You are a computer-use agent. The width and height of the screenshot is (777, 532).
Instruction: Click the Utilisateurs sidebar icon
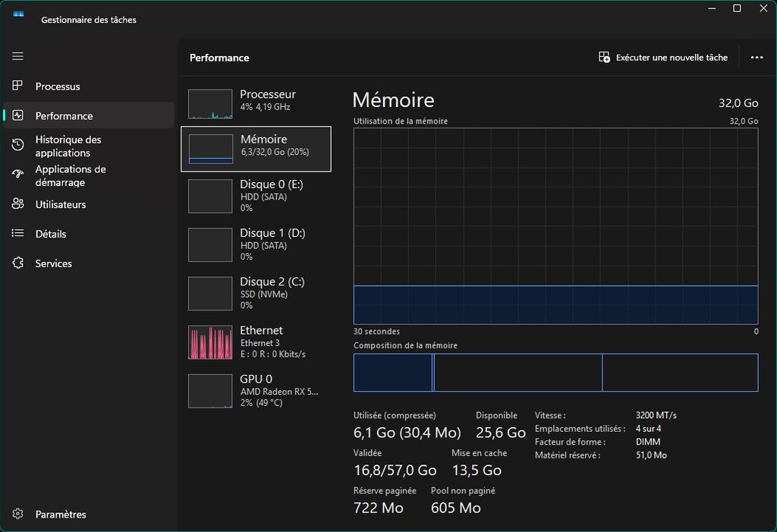18,204
